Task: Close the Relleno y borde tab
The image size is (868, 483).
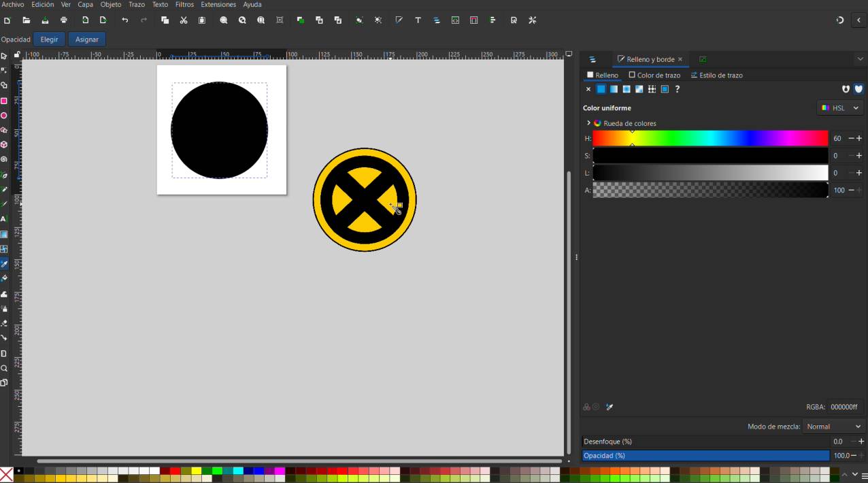Action: pyautogui.click(x=680, y=60)
